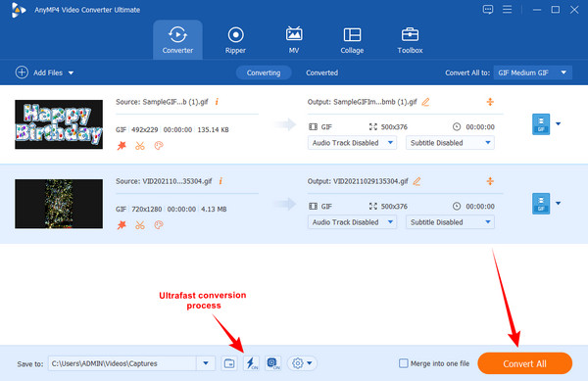
Task: Open the feedback chat icon
Action: pos(488,10)
